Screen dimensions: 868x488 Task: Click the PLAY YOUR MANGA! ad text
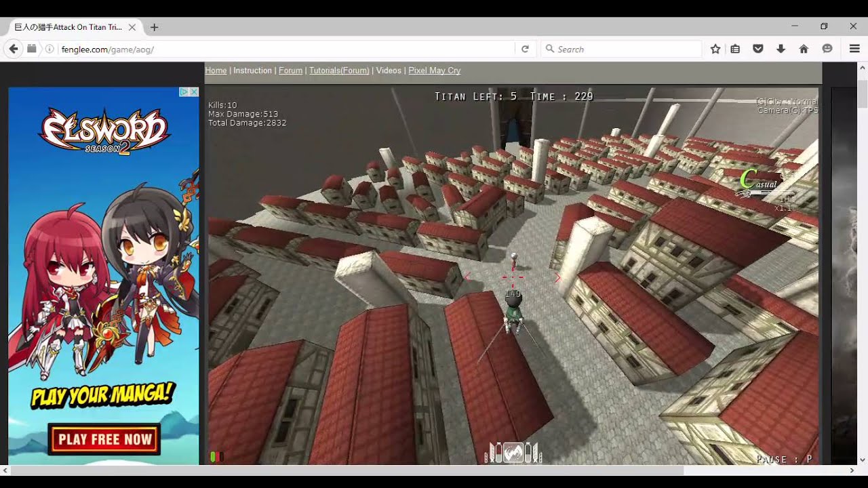click(x=103, y=395)
